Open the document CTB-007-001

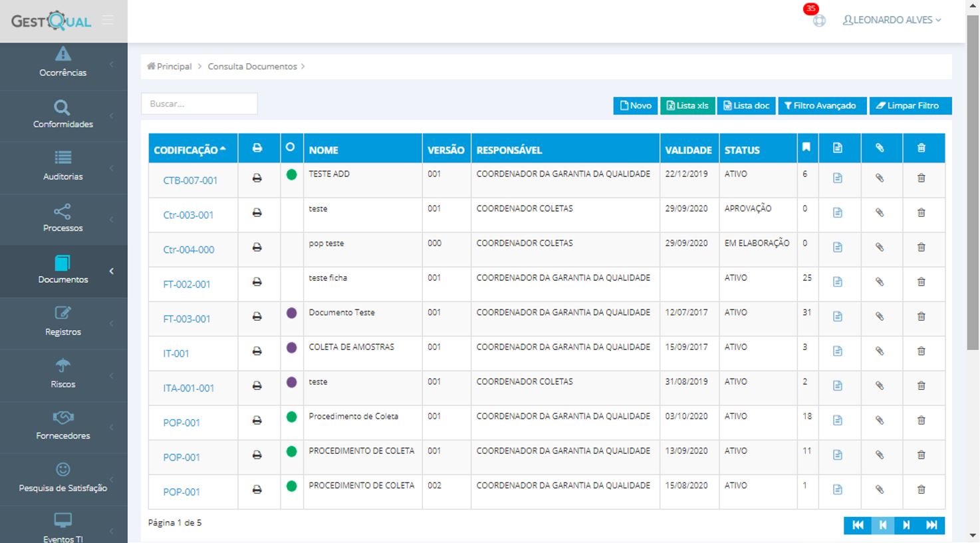(190, 180)
